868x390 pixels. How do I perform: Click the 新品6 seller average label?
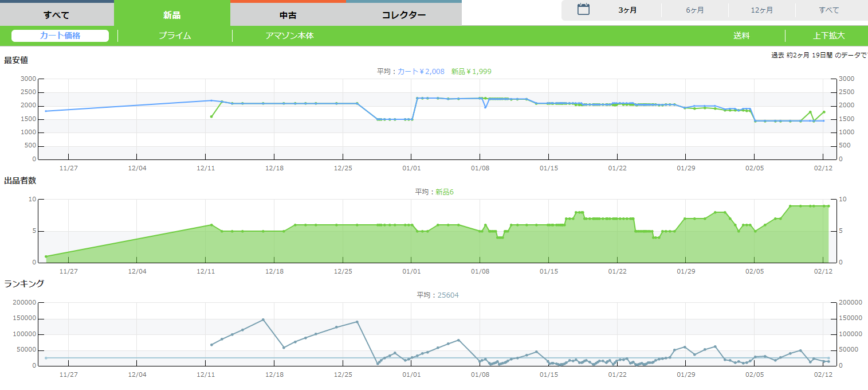pyautogui.click(x=444, y=192)
